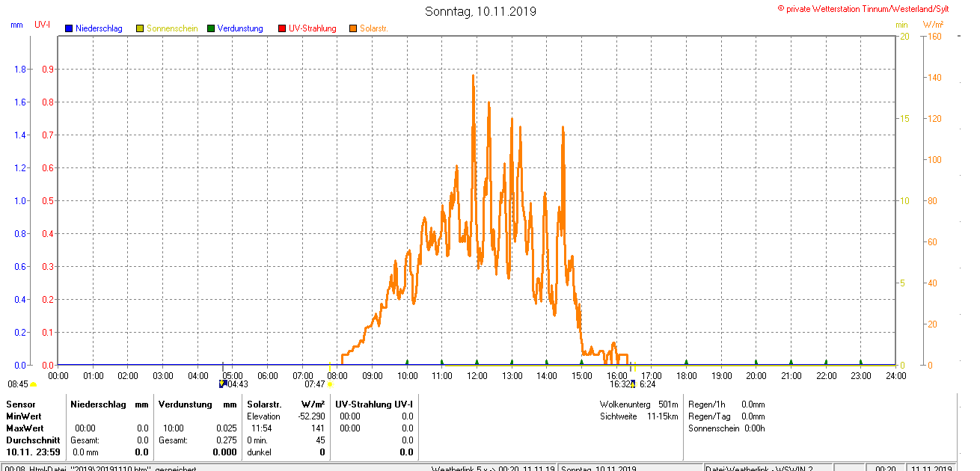Click the Wolkenunterg 501m reading
Viewport: 980px width, 471px height.
pyautogui.click(x=639, y=404)
